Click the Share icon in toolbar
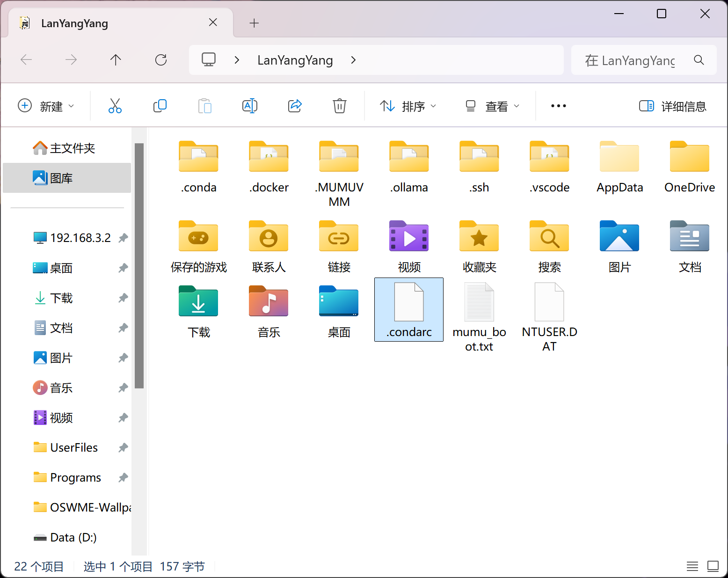Viewport: 728px width, 578px height. tap(295, 106)
